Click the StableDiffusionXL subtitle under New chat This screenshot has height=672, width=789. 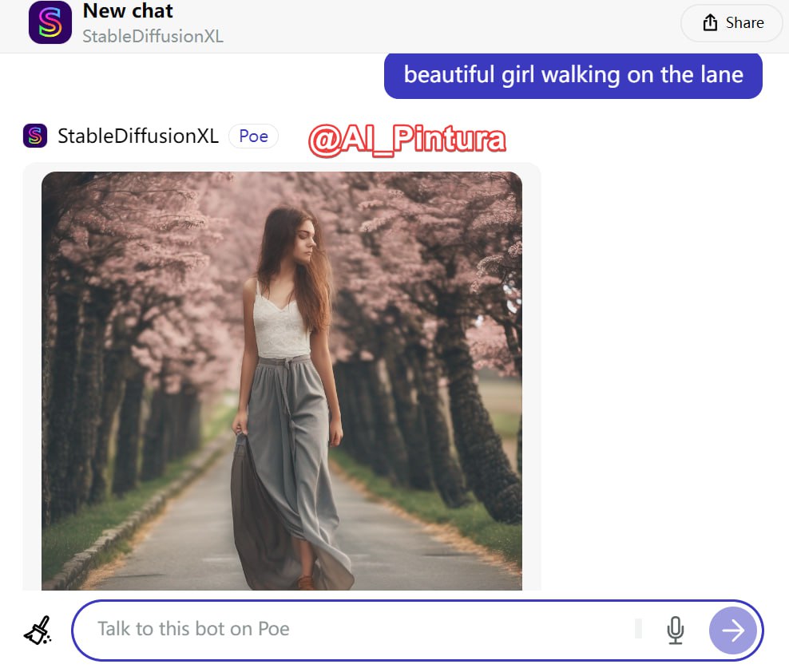click(153, 37)
